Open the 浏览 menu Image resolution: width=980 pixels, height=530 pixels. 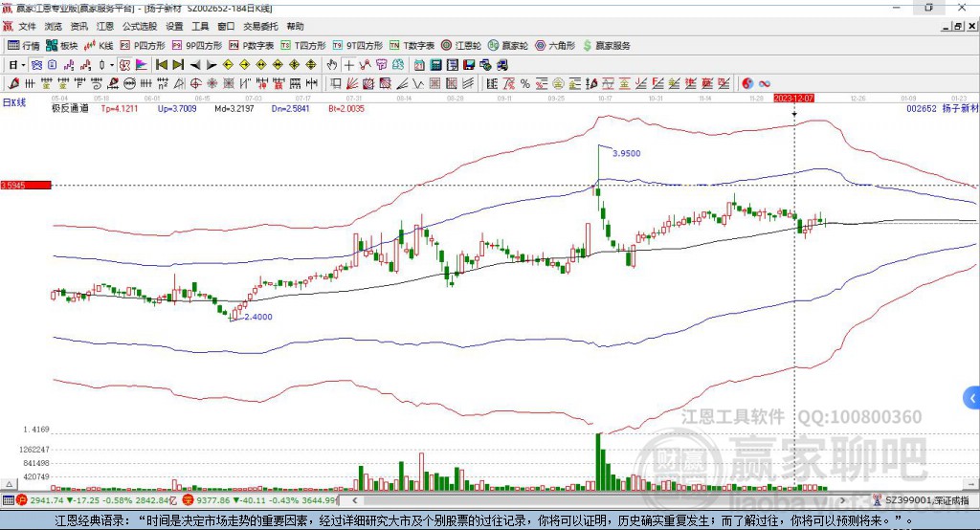(x=54, y=26)
